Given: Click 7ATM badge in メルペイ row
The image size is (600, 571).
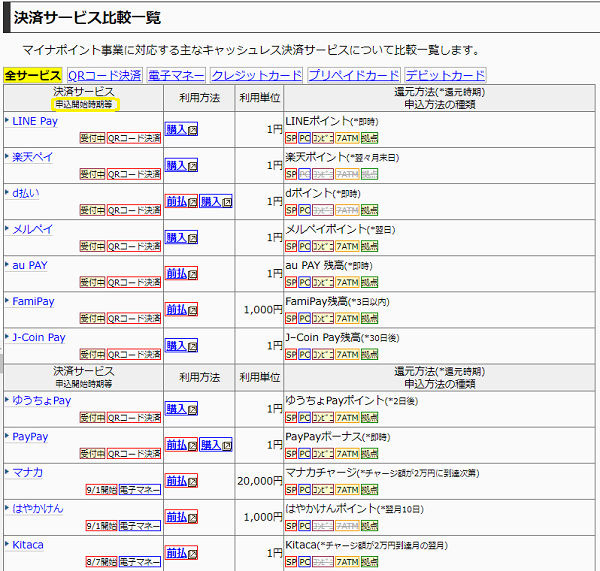Looking at the screenshot, I should click(x=347, y=246).
